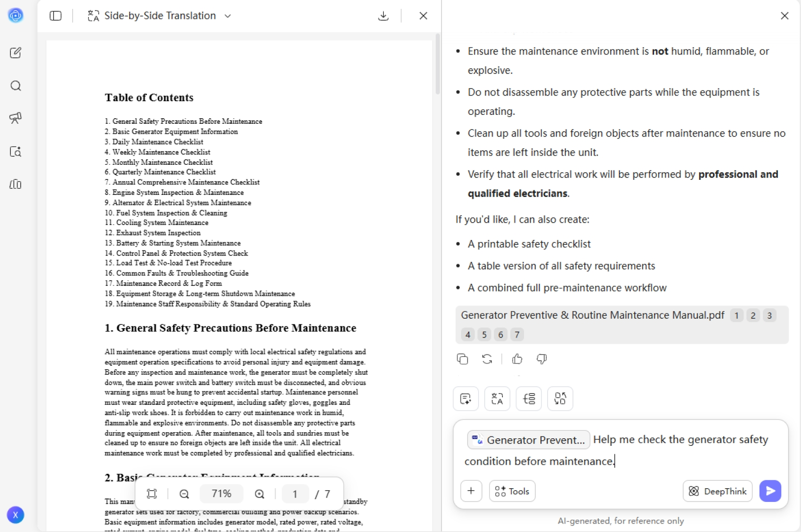
Task: Regenerate the AI response
Action: tap(487, 359)
